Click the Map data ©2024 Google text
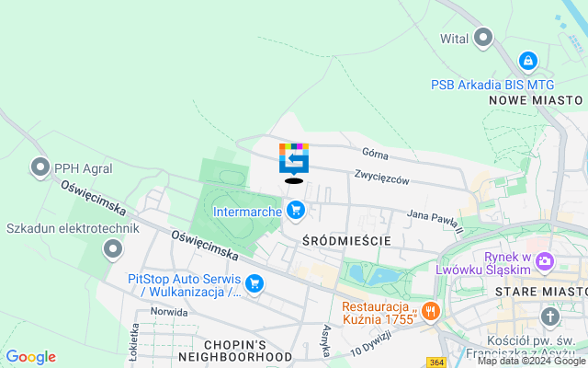Viewport: 588px width, 368px height. tap(532, 362)
